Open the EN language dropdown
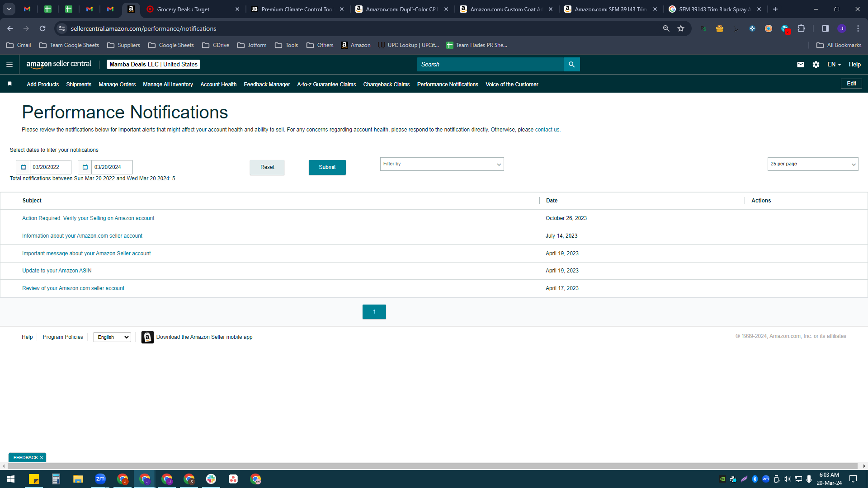The height and width of the screenshot is (488, 868). (834, 65)
